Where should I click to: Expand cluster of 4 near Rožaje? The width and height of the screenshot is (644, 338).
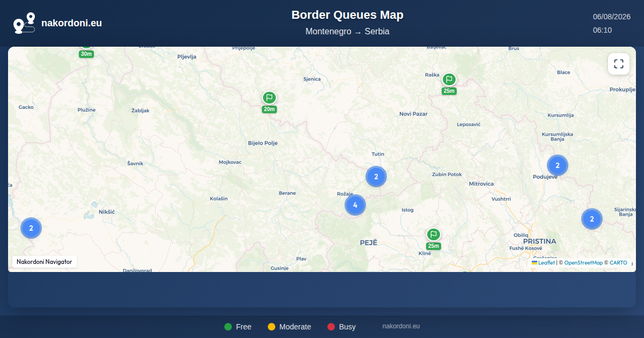point(355,205)
